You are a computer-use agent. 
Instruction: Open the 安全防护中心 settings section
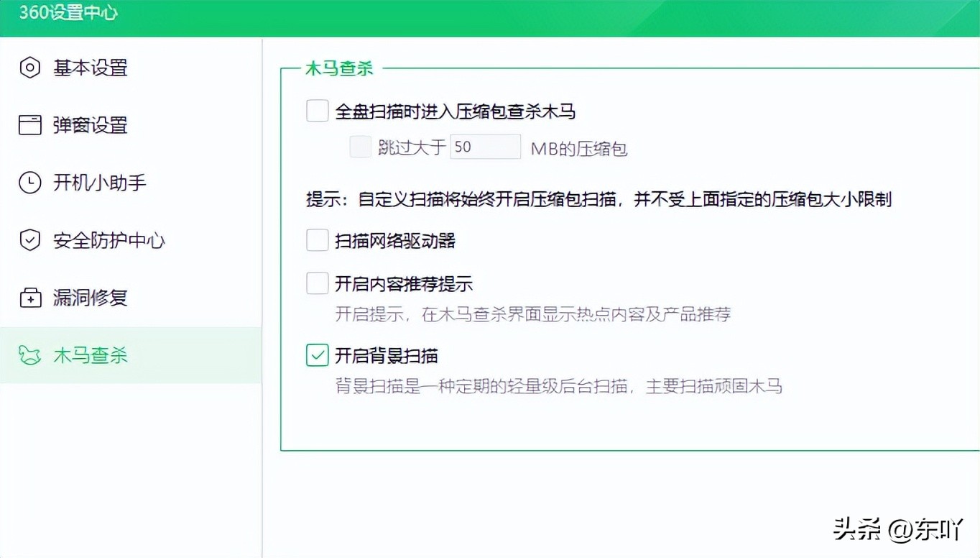point(108,240)
